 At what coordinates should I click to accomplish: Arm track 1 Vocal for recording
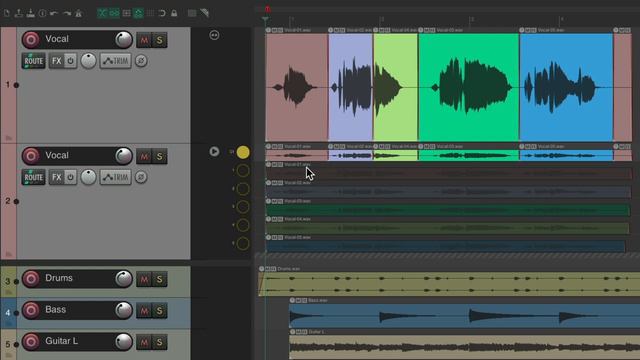[x=31, y=40]
